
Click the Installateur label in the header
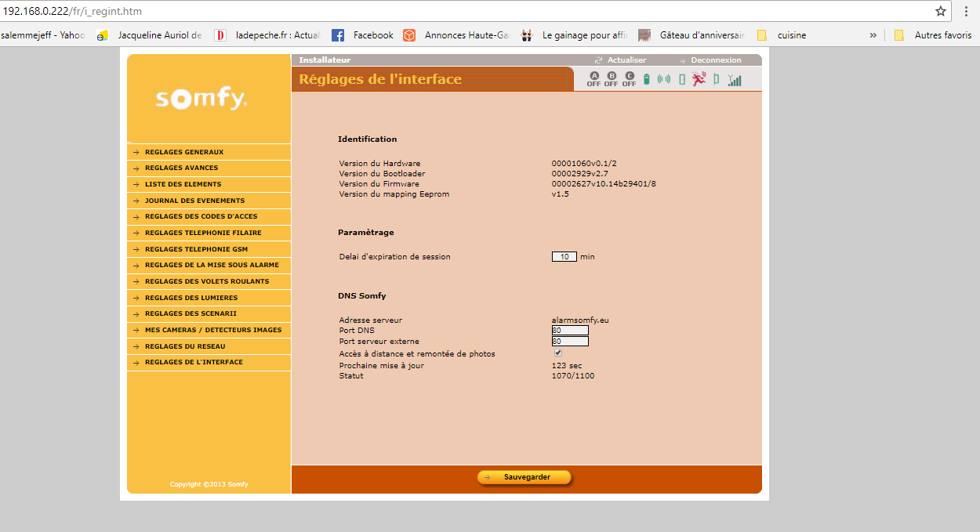[325, 60]
